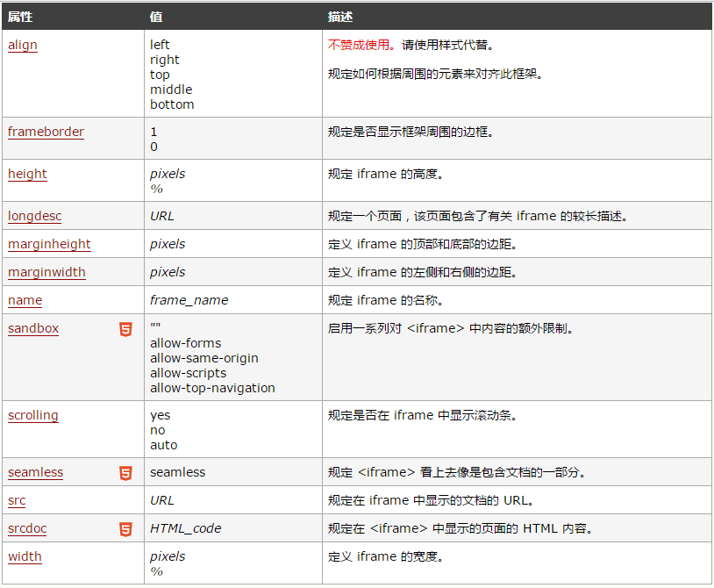Click the value 'allow-top-navigation'

[212, 388]
